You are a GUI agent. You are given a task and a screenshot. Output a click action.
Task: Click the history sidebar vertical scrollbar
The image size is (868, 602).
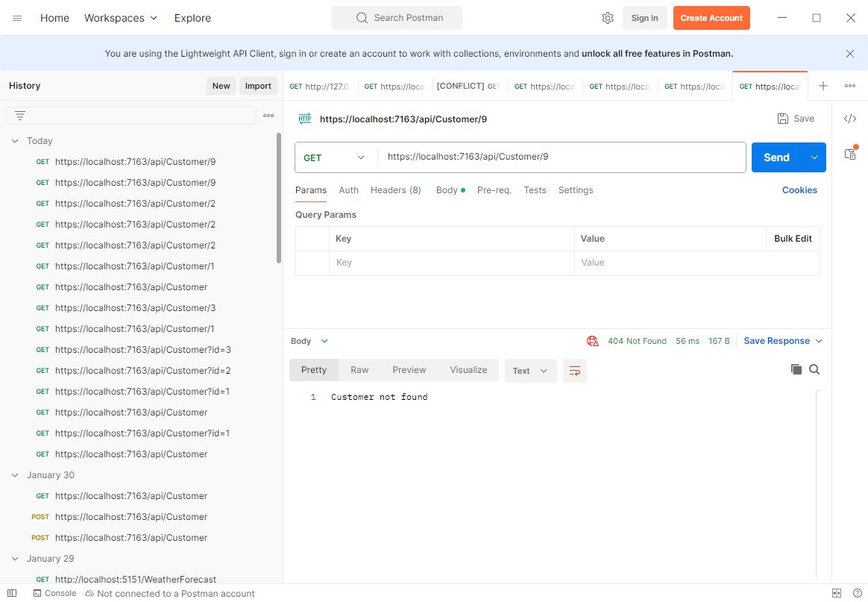[x=279, y=198]
